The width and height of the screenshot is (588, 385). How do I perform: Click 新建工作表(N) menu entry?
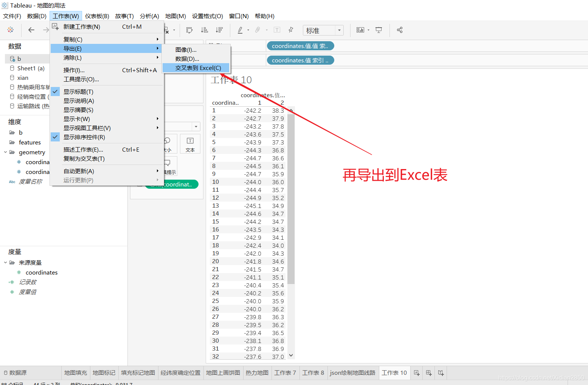coord(107,26)
